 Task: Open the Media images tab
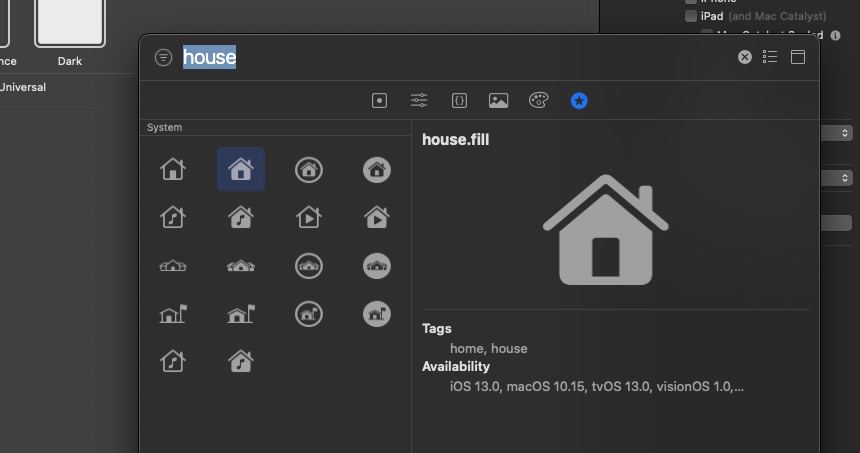[498, 100]
